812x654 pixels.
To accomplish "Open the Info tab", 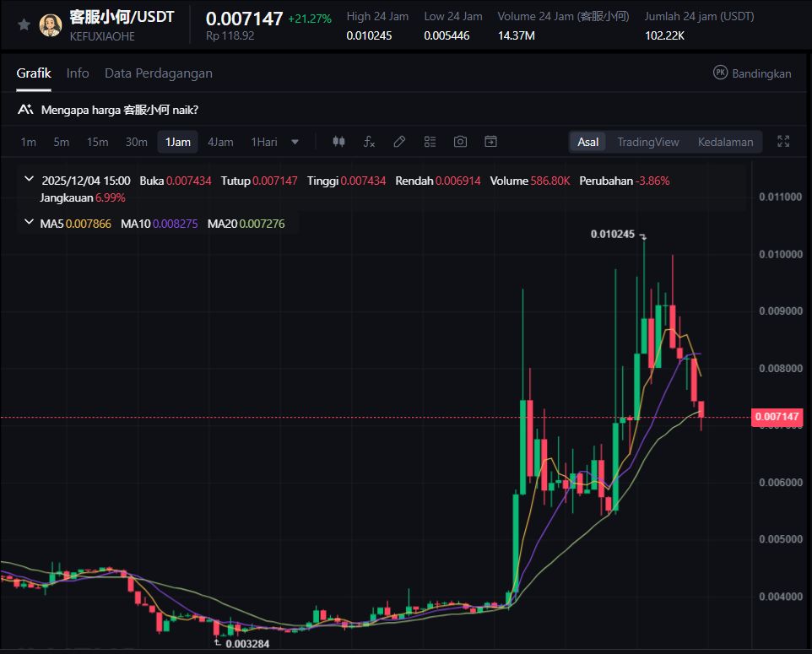I will (78, 73).
